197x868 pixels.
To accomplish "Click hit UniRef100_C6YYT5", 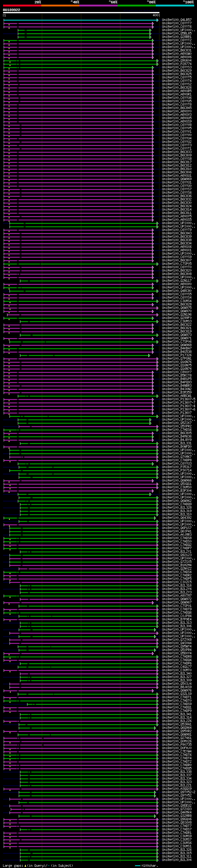I will [177, 78].
